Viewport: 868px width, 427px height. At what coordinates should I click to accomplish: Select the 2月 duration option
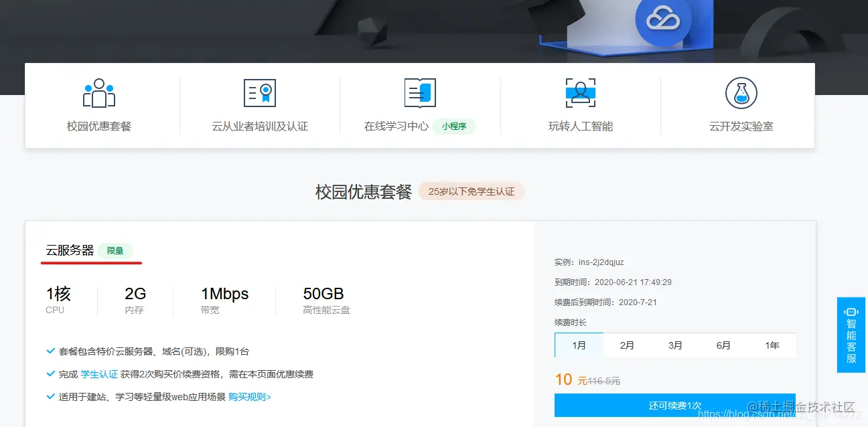pos(627,345)
